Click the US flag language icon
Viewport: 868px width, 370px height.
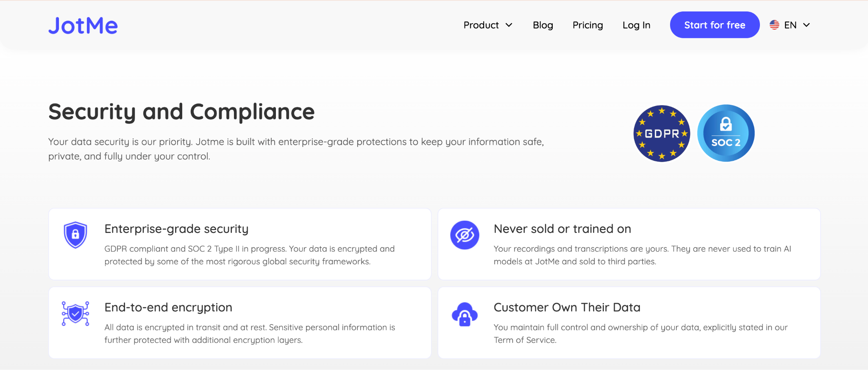tap(774, 25)
